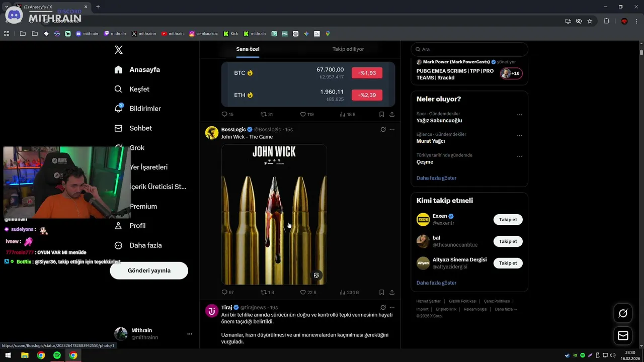Screen dimensions: 644x362
Task: Open Profil page from sidebar
Action: coord(130,226)
